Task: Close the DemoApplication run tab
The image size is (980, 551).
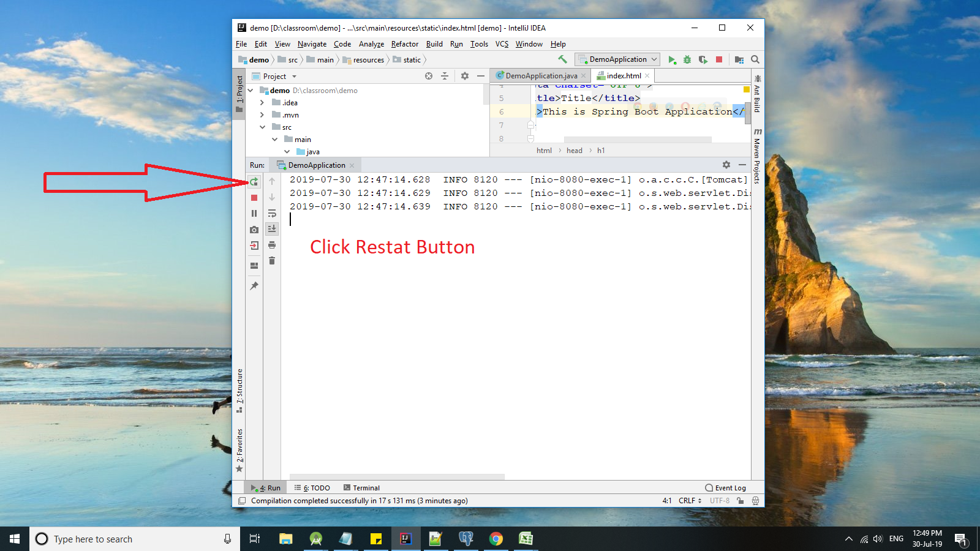Action: point(352,165)
